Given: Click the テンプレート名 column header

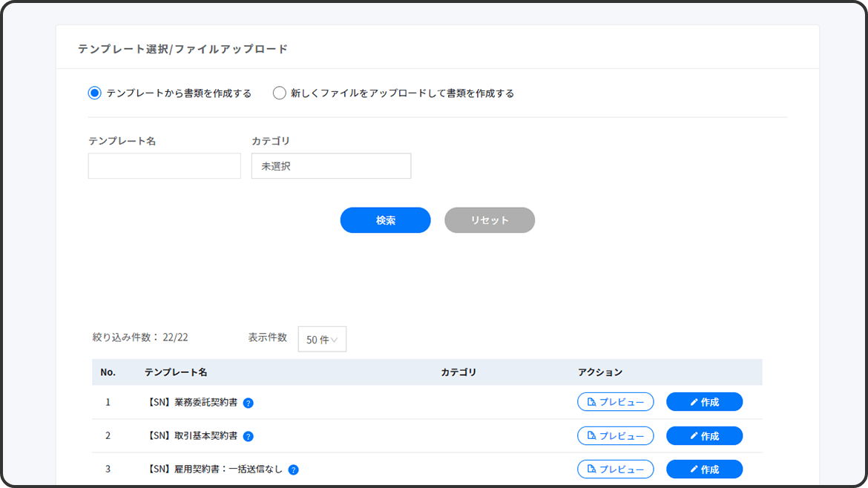Looking at the screenshot, I should 176,372.
